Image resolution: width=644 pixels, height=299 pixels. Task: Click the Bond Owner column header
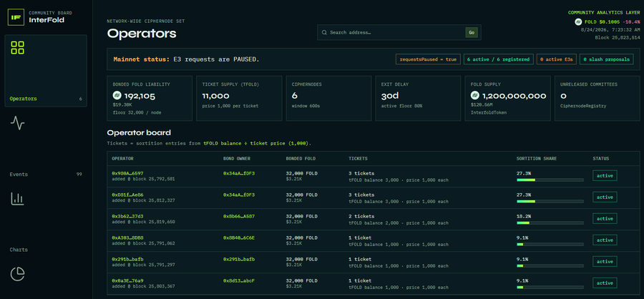pos(237,159)
